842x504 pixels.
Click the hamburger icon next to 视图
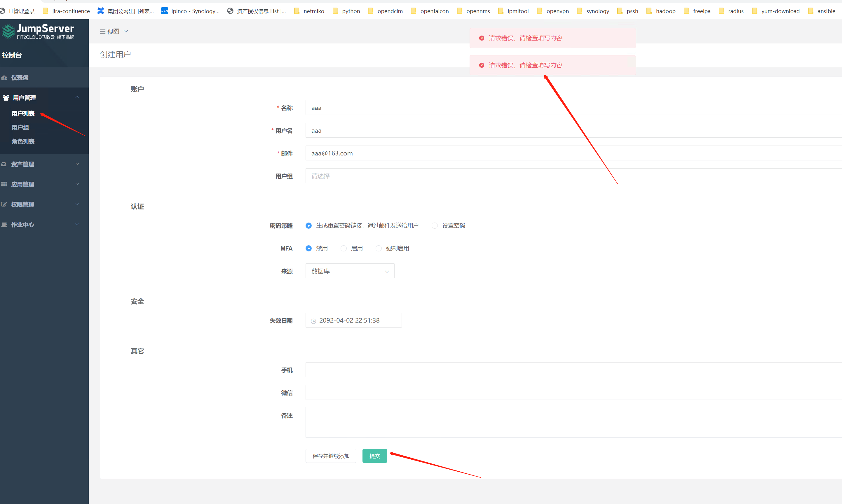102,32
